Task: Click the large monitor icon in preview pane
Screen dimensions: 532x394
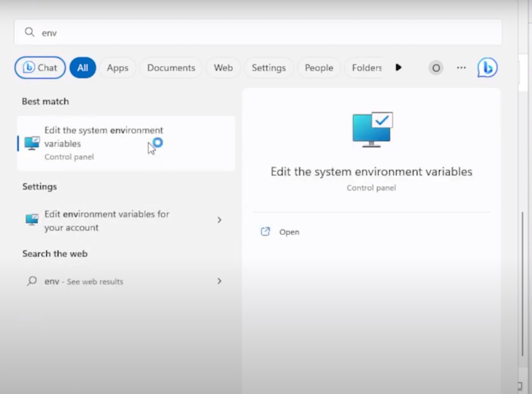Action: pyautogui.click(x=372, y=129)
